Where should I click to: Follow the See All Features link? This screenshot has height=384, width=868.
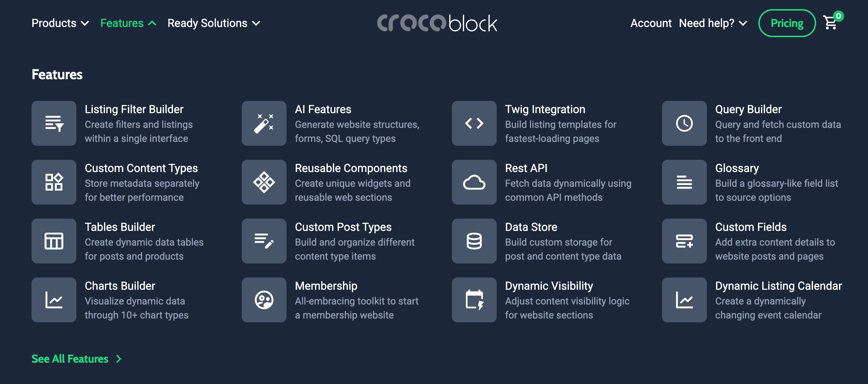[x=70, y=358]
